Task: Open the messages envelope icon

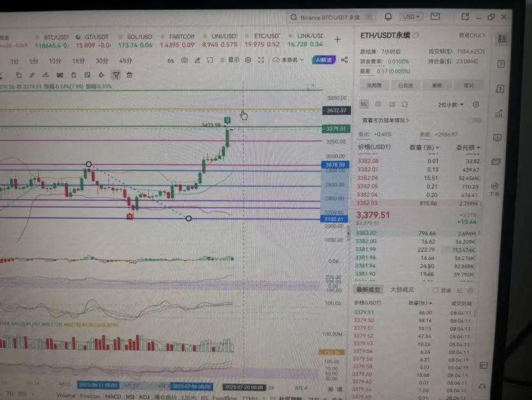Action: 436,16
